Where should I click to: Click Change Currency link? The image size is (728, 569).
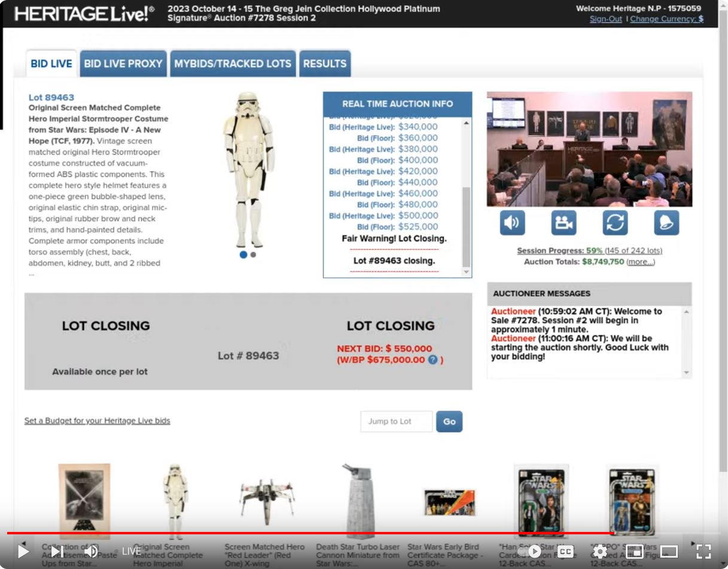coord(666,19)
